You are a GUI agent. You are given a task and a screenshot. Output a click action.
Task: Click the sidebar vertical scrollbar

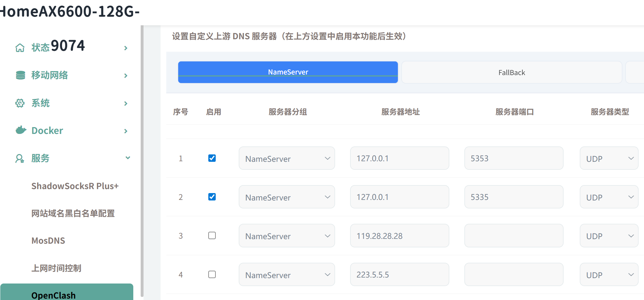tap(142, 159)
